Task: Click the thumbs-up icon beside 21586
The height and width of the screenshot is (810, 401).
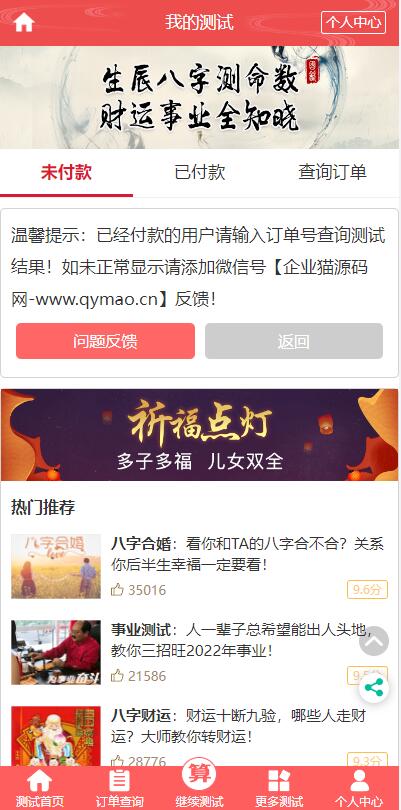Action: (x=117, y=676)
